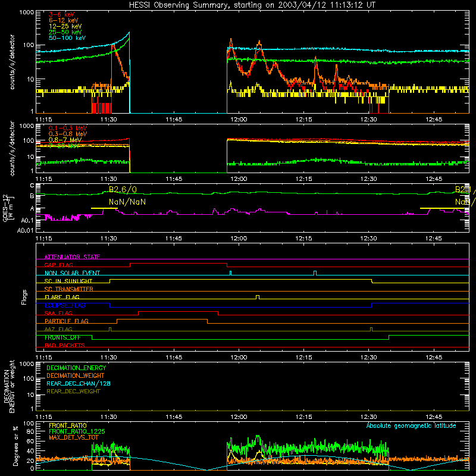The height and width of the screenshot is (476, 476).
Task: Click the BAD_PACKETS flag label
Action: (x=65, y=346)
